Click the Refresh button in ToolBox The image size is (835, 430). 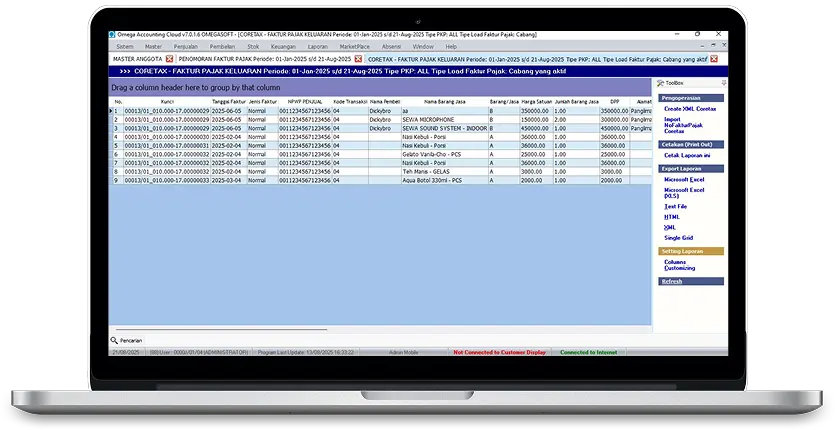672,282
